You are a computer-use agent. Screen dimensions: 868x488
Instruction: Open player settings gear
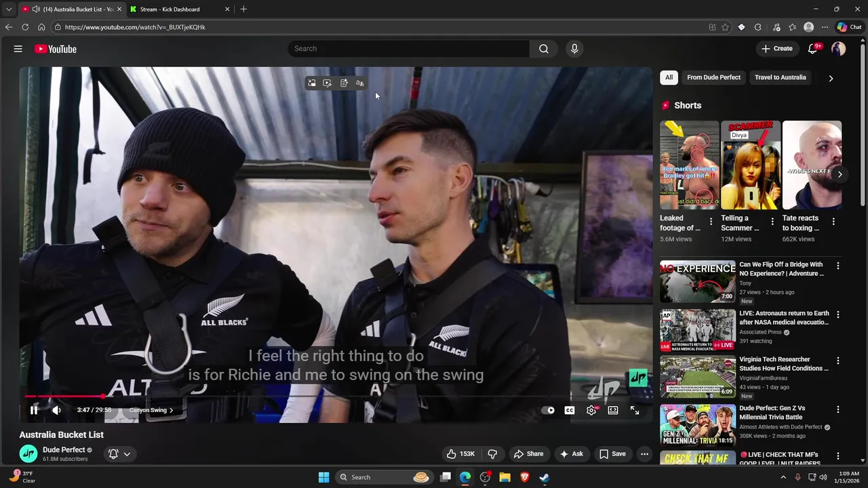[x=591, y=410]
